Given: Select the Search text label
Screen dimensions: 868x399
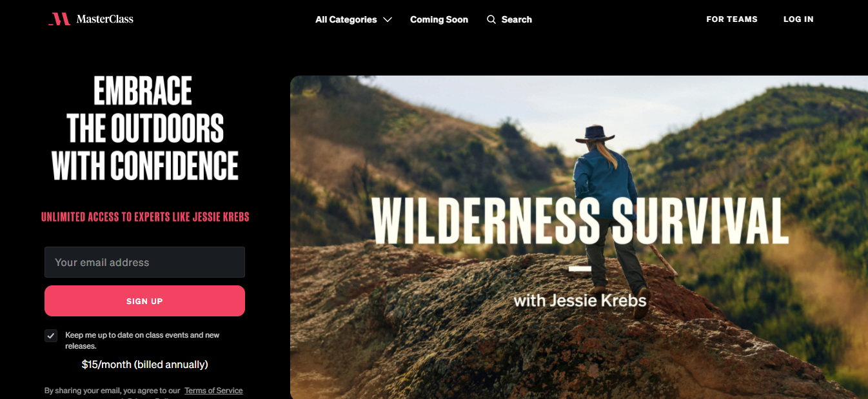Looking at the screenshot, I should pos(517,19).
